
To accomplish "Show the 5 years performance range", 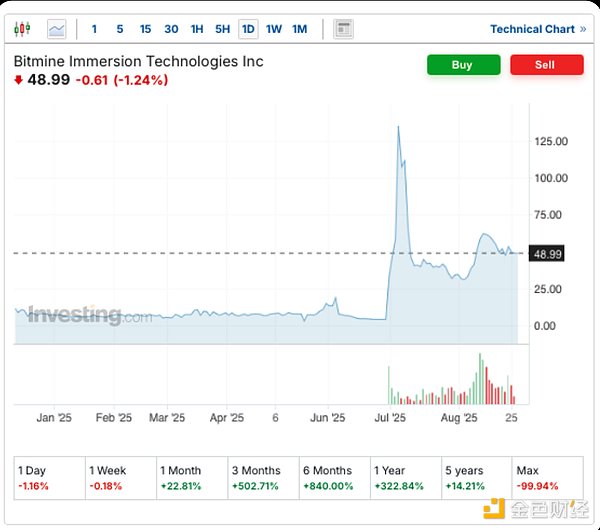I will point(477,477).
